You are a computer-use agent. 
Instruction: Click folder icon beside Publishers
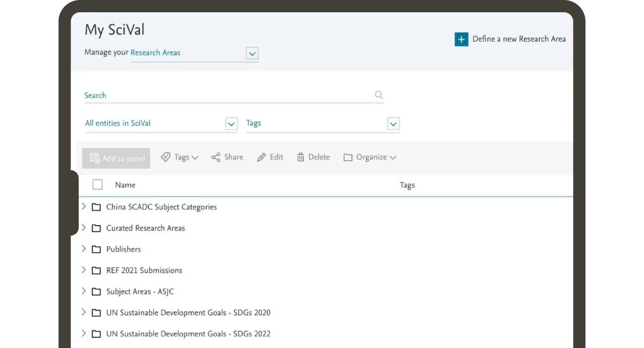(x=96, y=249)
